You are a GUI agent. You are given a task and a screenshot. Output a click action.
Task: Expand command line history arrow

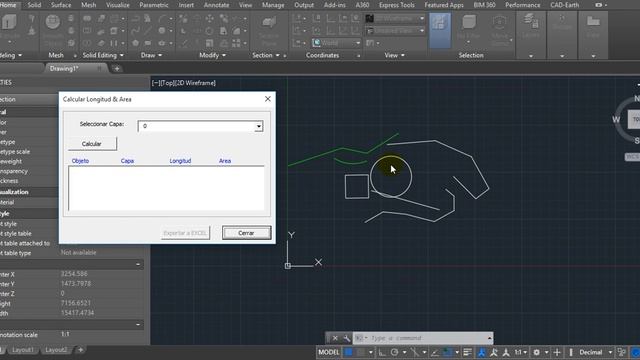489,338
